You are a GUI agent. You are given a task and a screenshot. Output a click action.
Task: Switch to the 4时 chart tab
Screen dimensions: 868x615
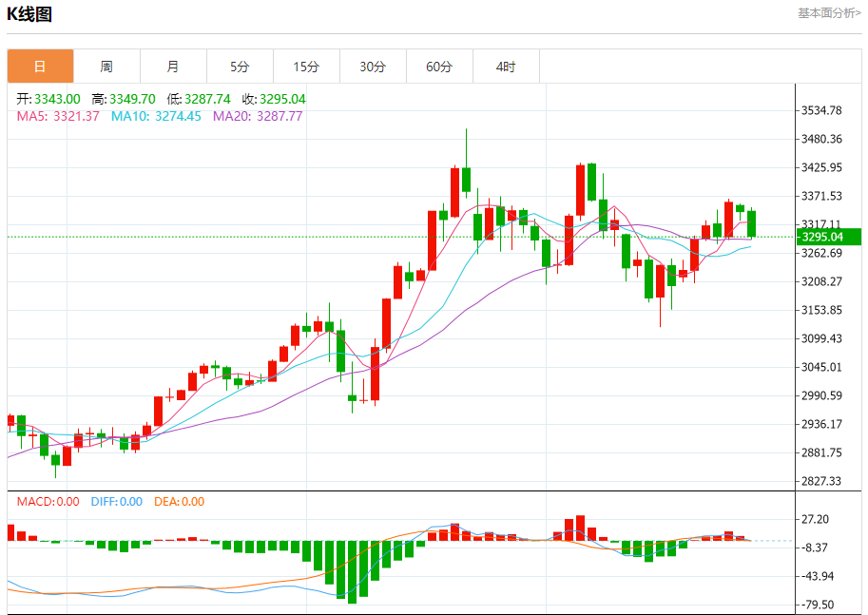[x=506, y=67]
